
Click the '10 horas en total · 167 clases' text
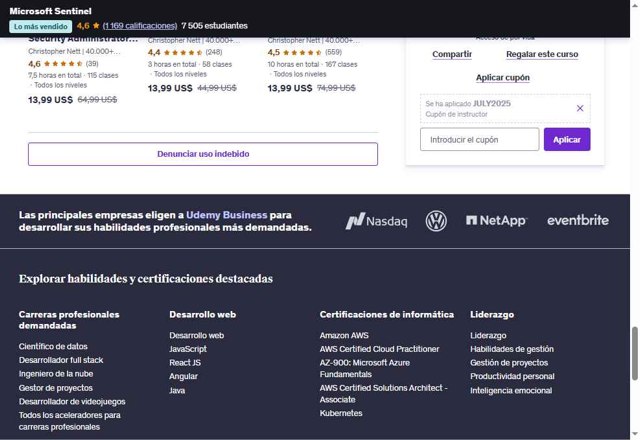click(x=312, y=64)
